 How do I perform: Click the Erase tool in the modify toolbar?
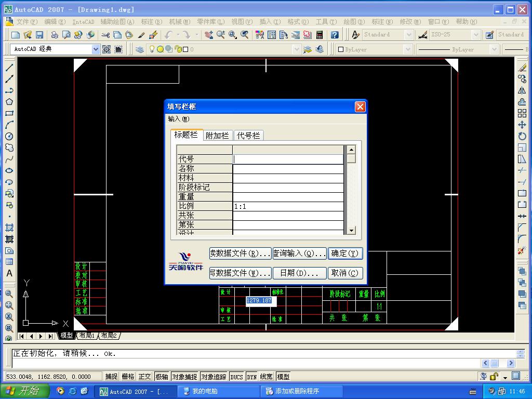click(522, 68)
